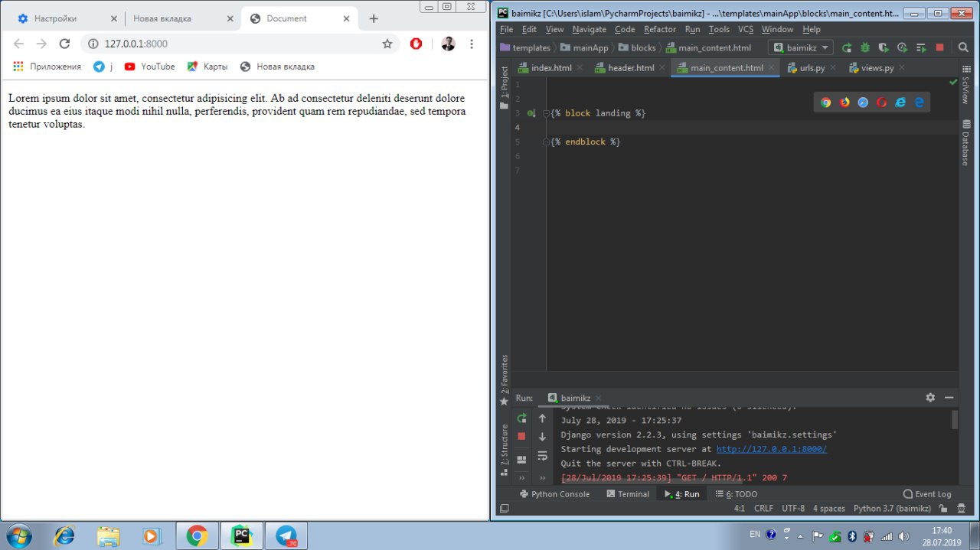Change 4 spaces indent setting
Image resolution: width=980 pixels, height=550 pixels.
829,508
